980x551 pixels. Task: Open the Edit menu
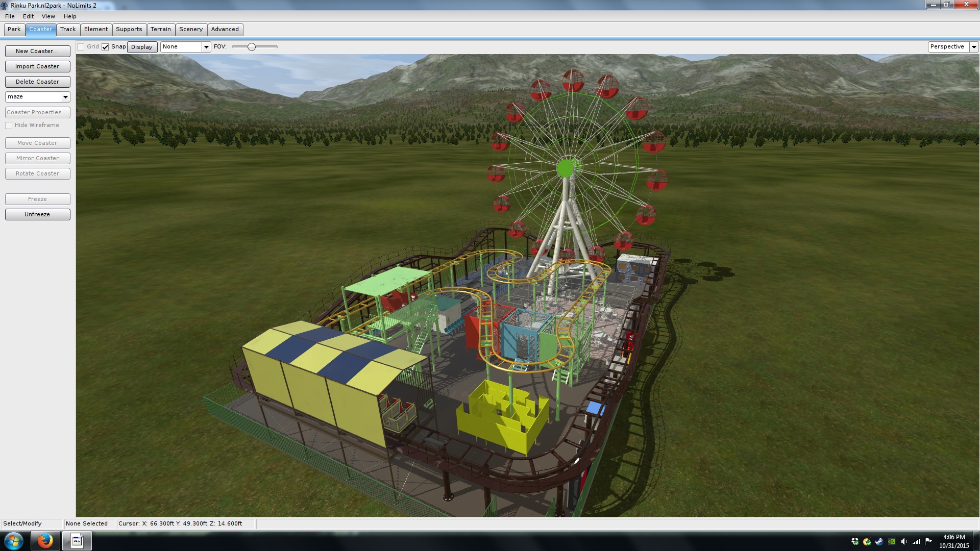[x=28, y=16]
